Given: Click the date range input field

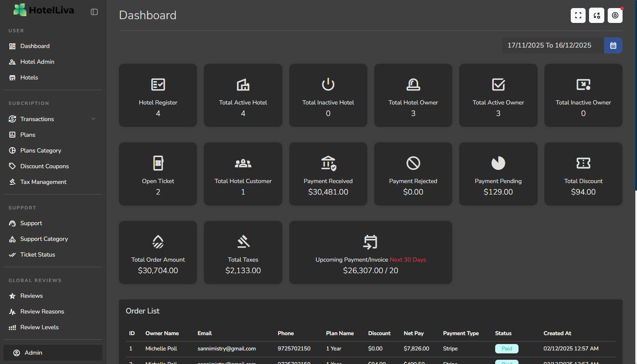Looking at the screenshot, I should pos(552,45).
